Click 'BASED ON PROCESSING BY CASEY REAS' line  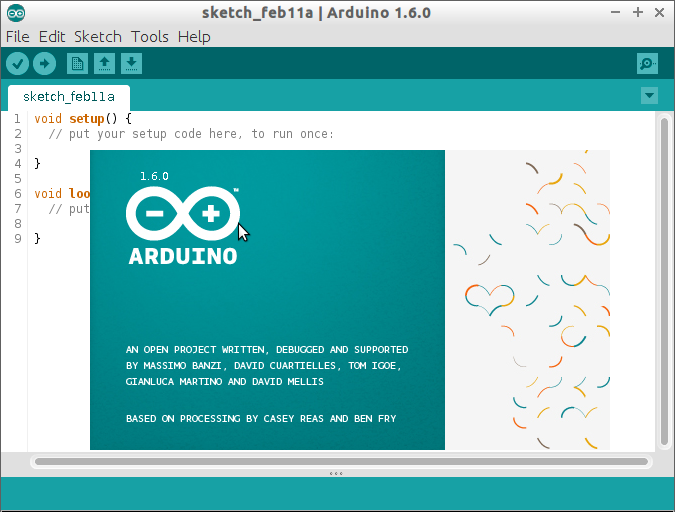(x=261, y=419)
